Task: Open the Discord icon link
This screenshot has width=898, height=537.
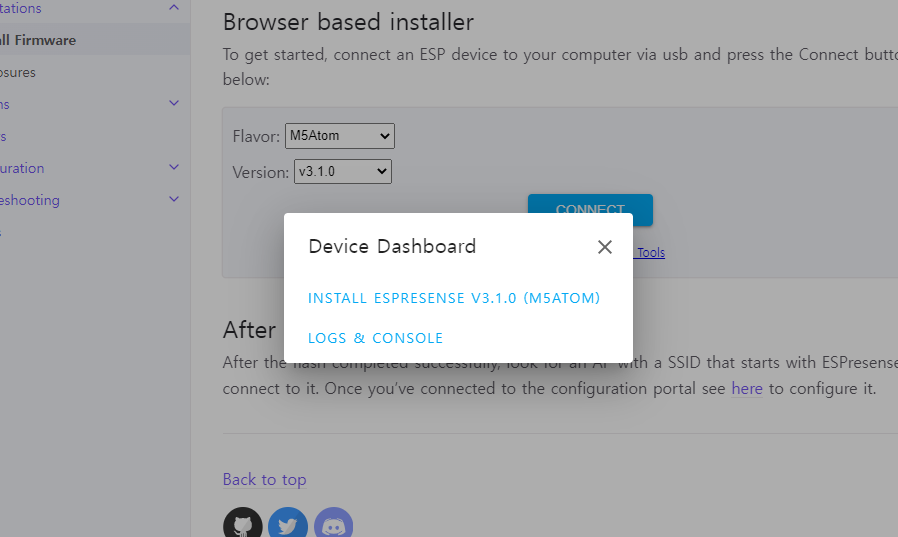Action: point(333,523)
